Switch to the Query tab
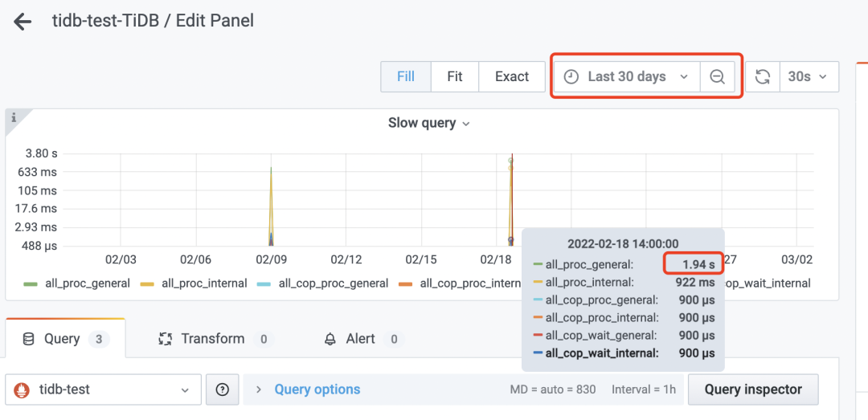The height and width of the screenshot is (420, 868). click(62, 339)
